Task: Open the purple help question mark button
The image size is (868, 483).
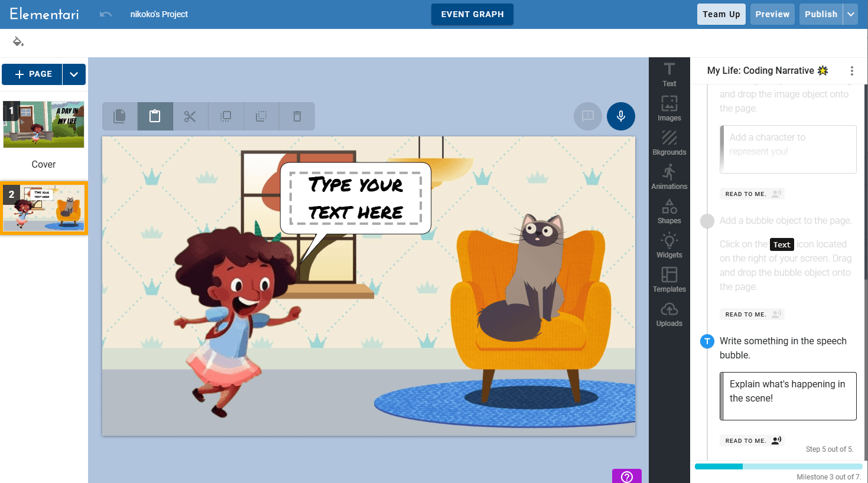Action: pyautogui.click(x=627, y=477)
